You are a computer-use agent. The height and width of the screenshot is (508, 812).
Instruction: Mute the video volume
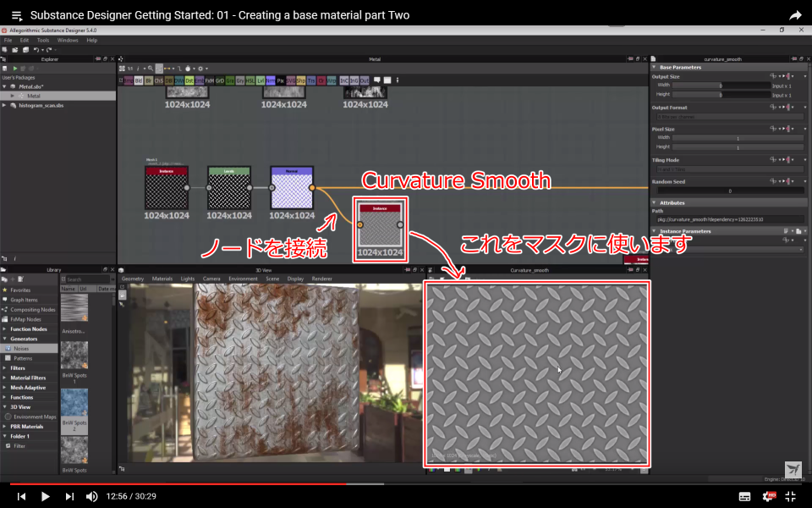pyautogui.click(x=91, y=497)
